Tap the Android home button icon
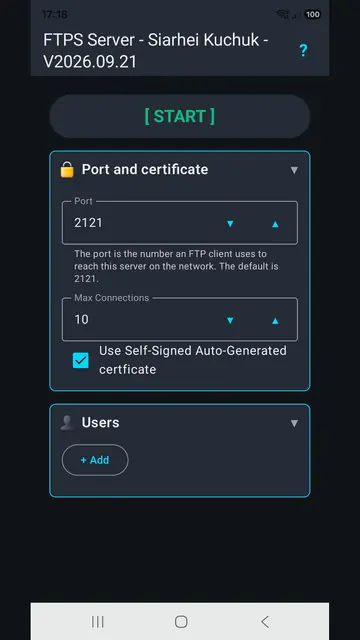 click(181, 622)
